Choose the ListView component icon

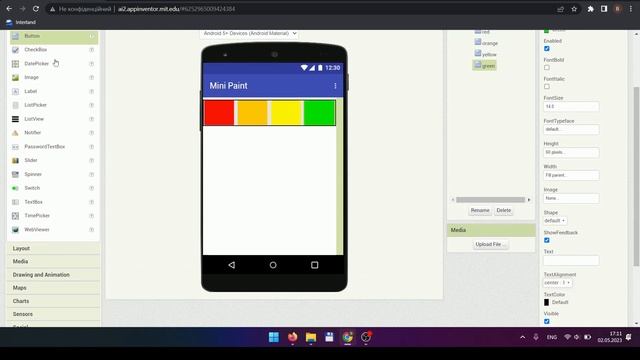click(x=16, y=119)
